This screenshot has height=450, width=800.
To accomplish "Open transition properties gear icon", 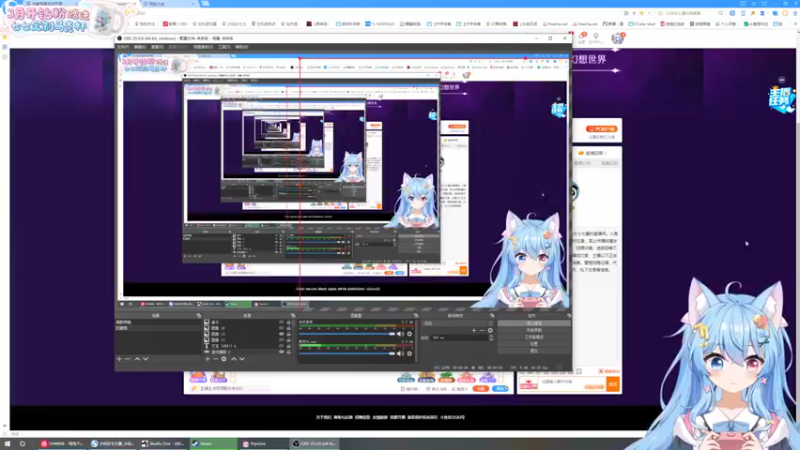I will (x=490, y=331).
